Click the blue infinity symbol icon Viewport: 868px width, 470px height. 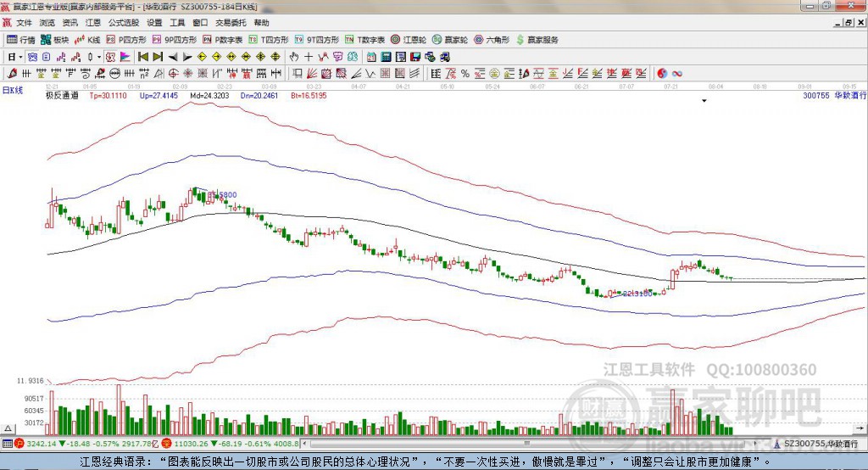coord(677,74)
